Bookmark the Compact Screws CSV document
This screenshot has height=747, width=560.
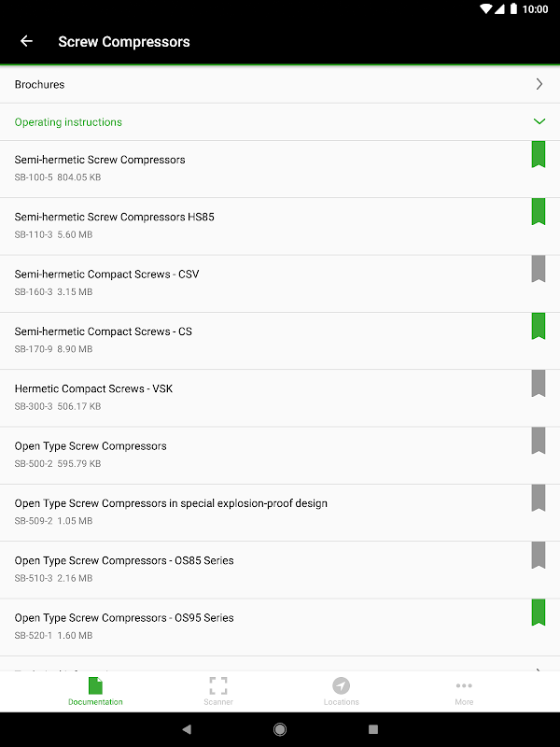point(539,269)
